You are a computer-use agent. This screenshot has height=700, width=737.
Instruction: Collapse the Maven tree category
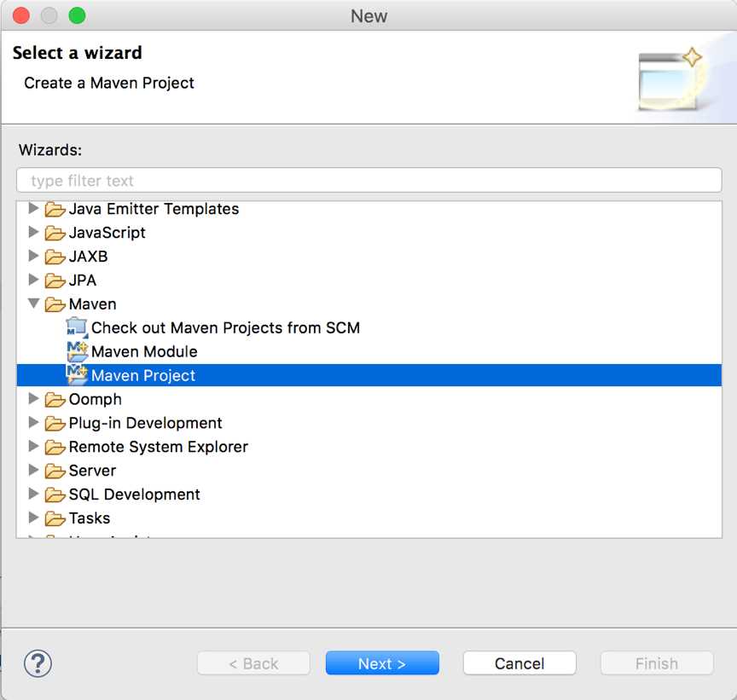[34, 304]
